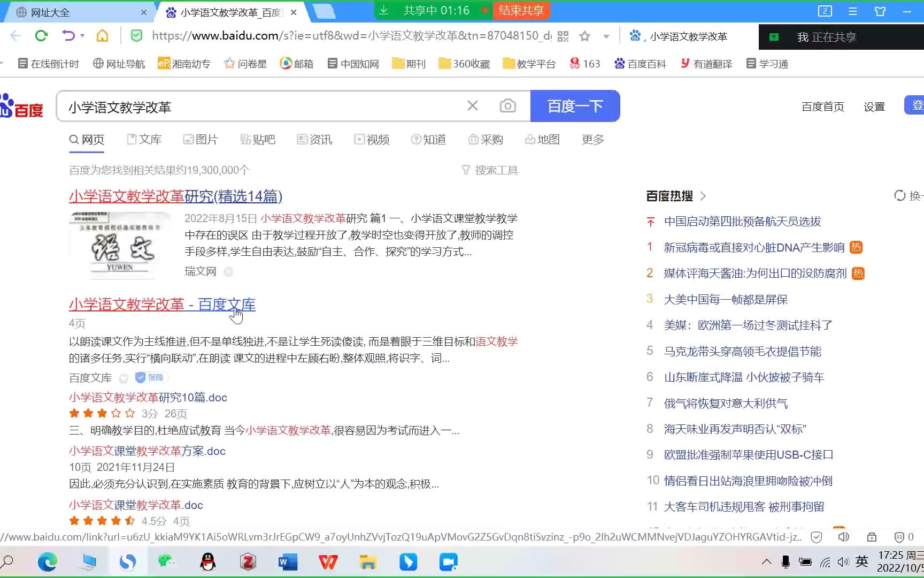Refresh Baidu hot search list icon

click(x=900, y=196)
